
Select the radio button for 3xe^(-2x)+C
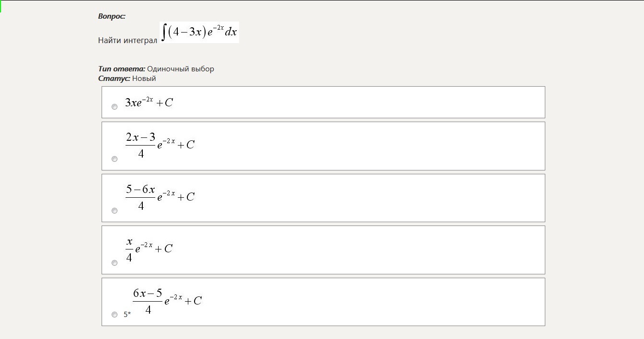point(115,107)
